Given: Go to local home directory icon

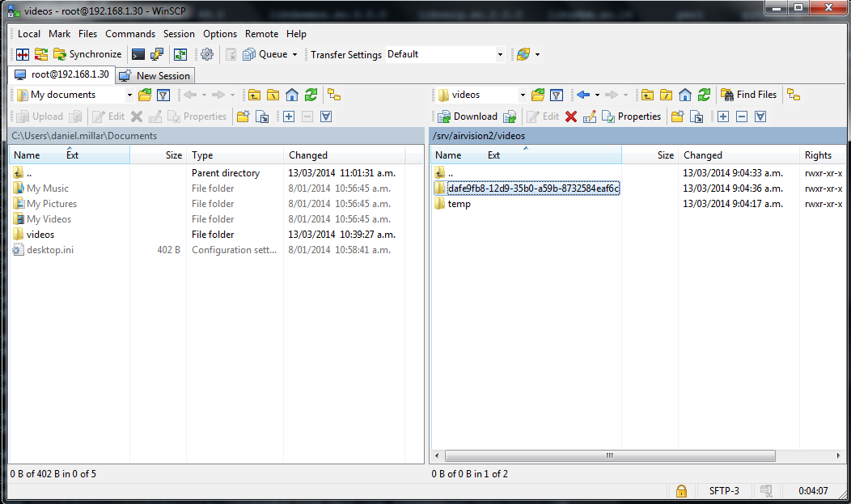Looking at the screenshot, I should (x=292, y=95).
